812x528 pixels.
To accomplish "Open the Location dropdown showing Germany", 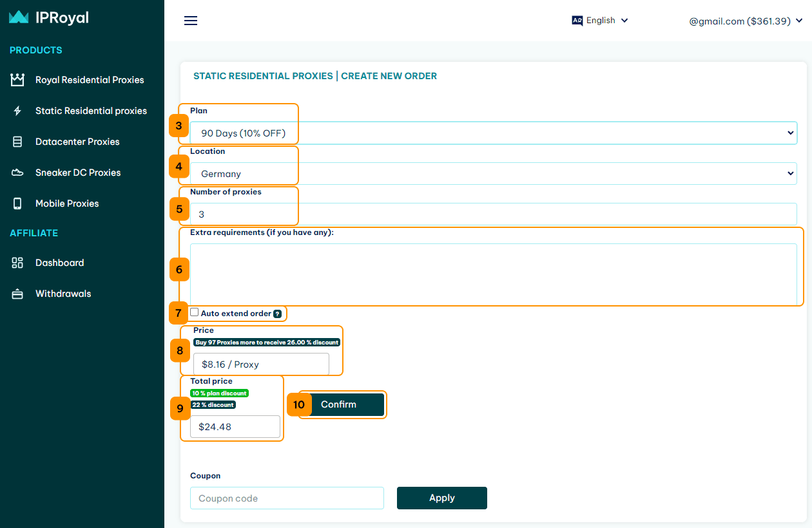I will click(x=494, y=173).
